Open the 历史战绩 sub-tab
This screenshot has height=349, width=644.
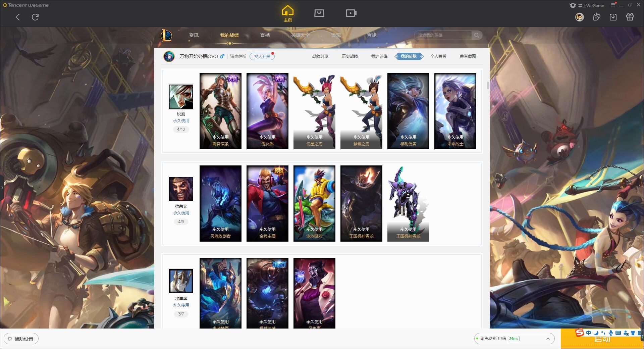[x=350, y=56]
